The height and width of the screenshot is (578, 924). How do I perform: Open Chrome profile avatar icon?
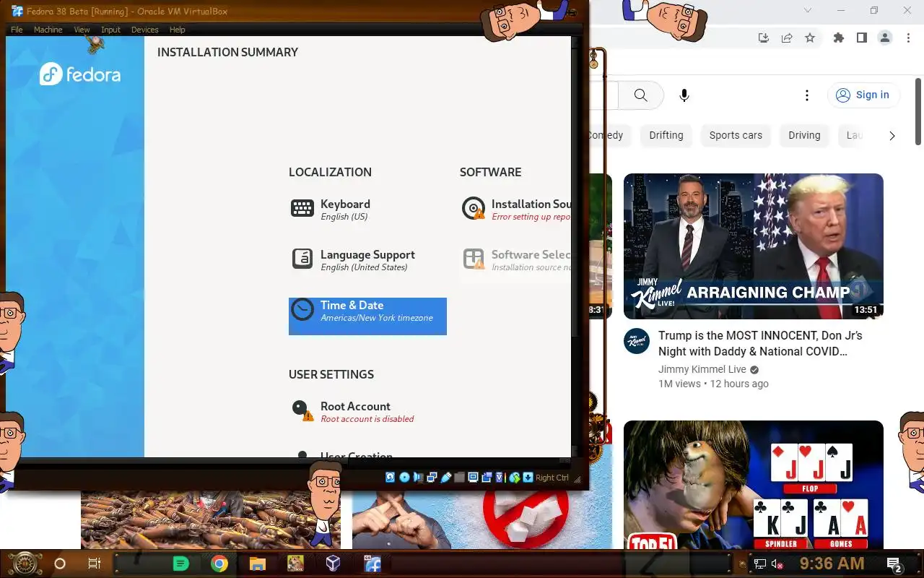[885, 38]
